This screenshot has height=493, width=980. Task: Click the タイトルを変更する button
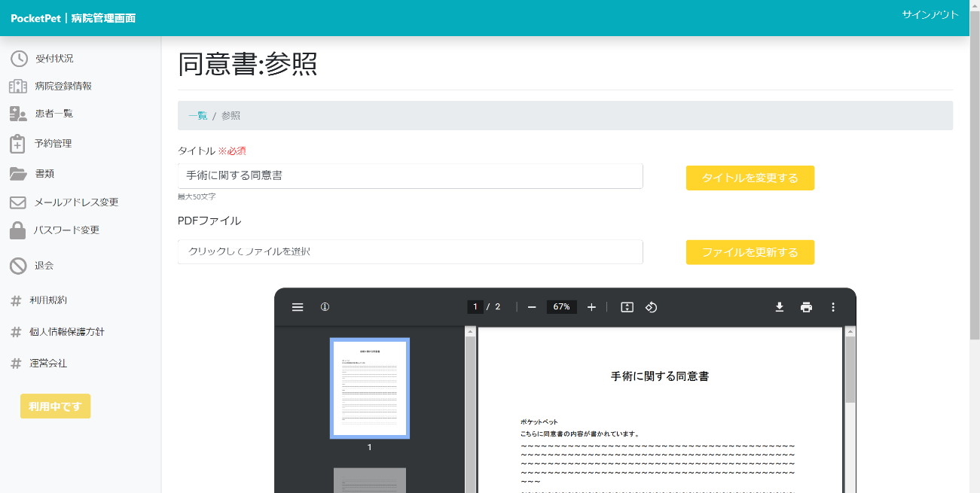pyautogui.click(x=750, y=178)
